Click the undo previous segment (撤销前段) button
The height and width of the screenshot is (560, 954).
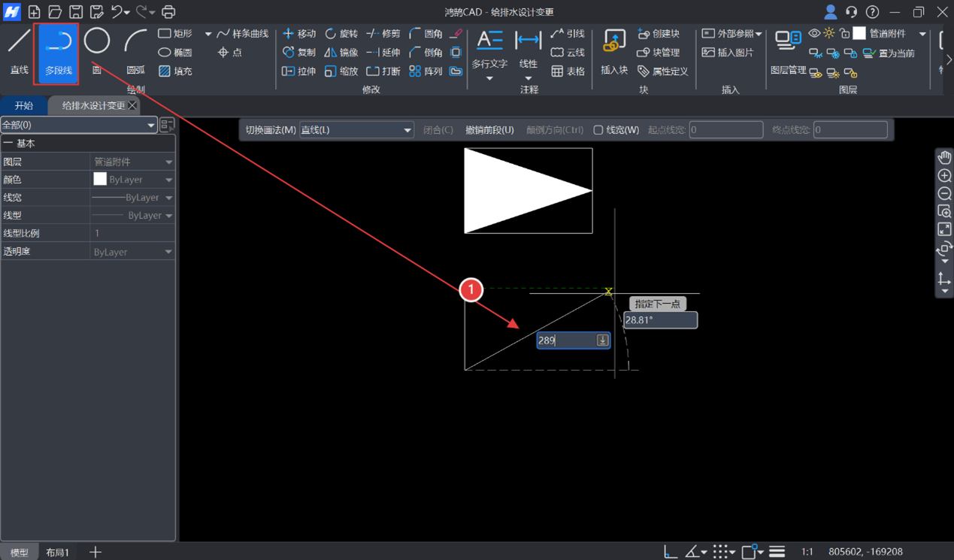point(489,130)
